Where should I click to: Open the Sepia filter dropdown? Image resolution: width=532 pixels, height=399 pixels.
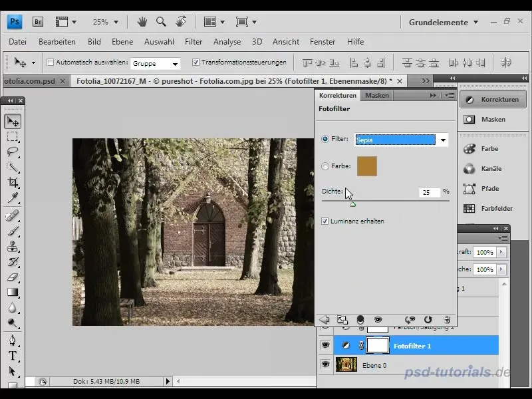pos(443,140)
